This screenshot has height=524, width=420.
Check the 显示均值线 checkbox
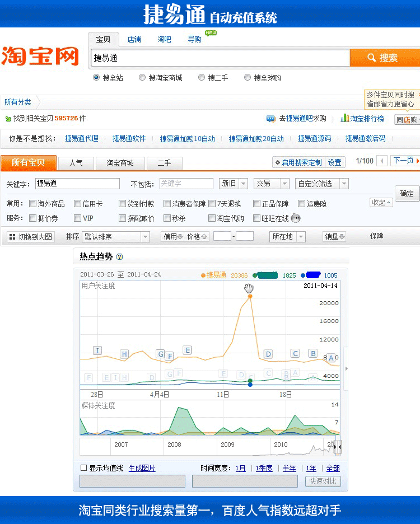83,468
